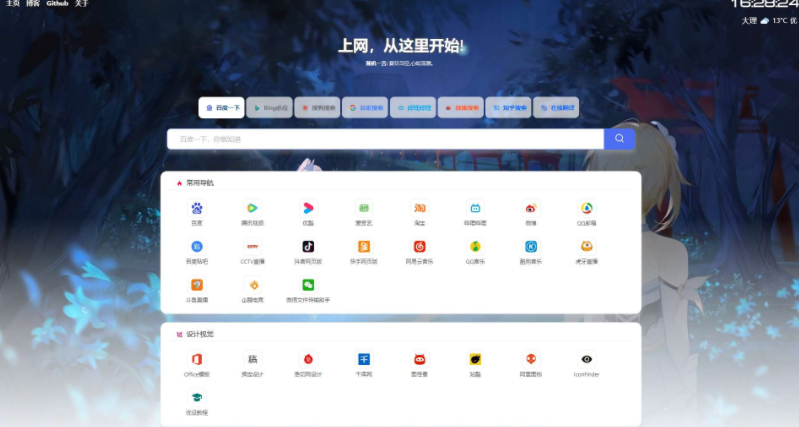Open the NetEase Cloud Music icon
This screenshot has width=799, height=427.
[x=420, y=247]
